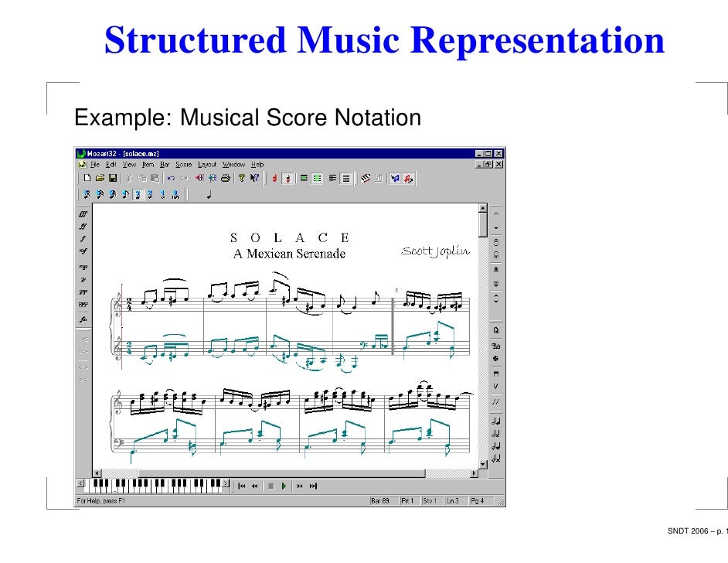Click the vertical scrollbar up arrow
Image resolution: width=728 pixels, height=563 pixels.
pos(483,208)
